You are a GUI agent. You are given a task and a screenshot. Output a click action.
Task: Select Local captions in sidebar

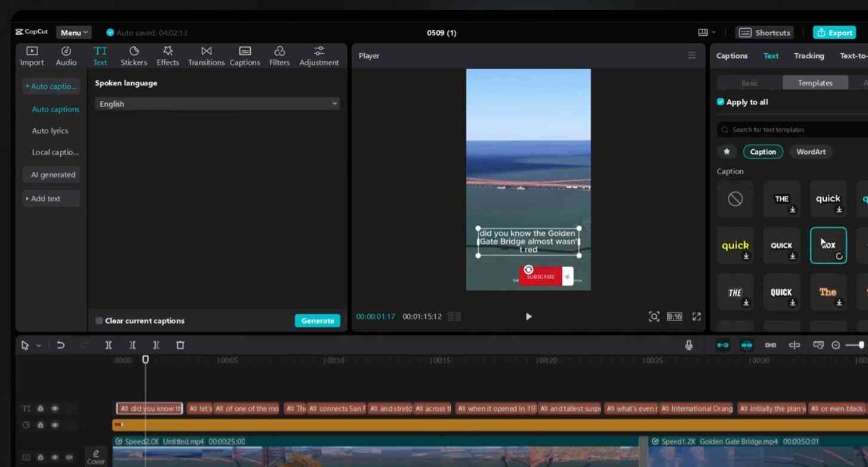click(x=55, y=152)
